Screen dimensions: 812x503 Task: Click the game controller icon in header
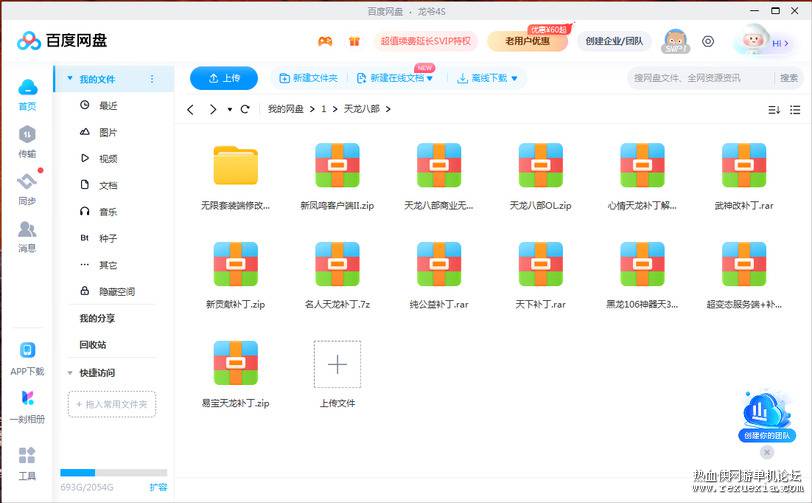click(325, 41)
